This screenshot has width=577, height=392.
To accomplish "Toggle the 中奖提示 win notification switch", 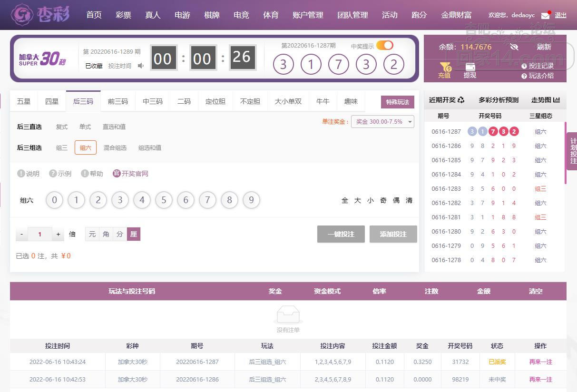I will tap(385, 45).
